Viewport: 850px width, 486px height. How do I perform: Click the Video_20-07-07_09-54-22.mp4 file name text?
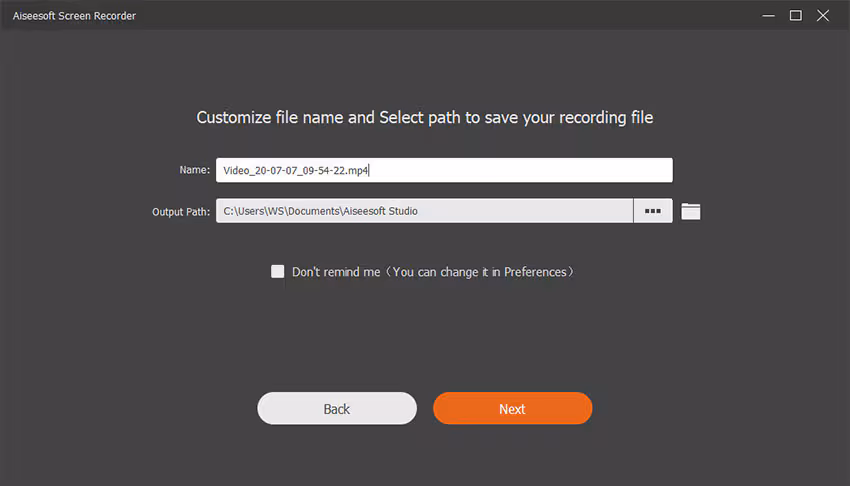296,171
